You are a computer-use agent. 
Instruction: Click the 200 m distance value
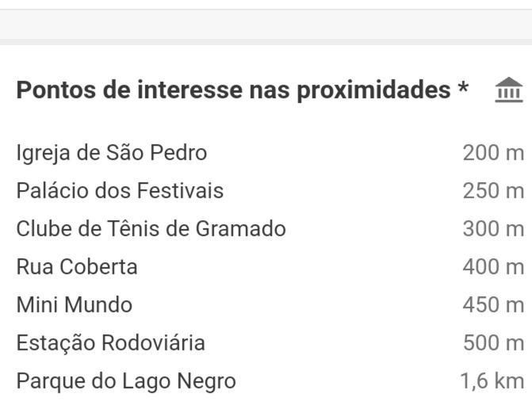pos(493,153)
